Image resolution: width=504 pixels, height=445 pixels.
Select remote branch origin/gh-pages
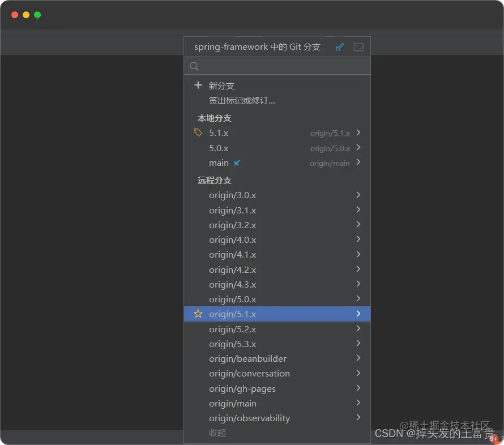pyautogui.click(x=242, y=389)
